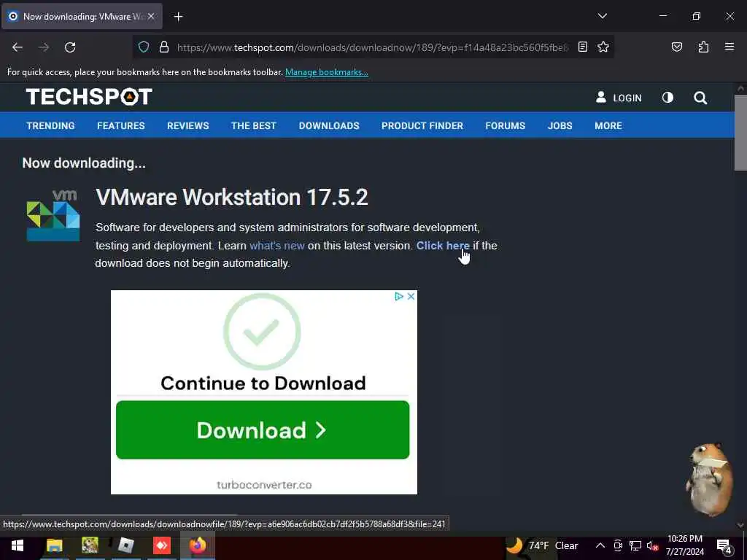
Task: Open the PRODUCT FINDER menu
Action: pos(422,125)
